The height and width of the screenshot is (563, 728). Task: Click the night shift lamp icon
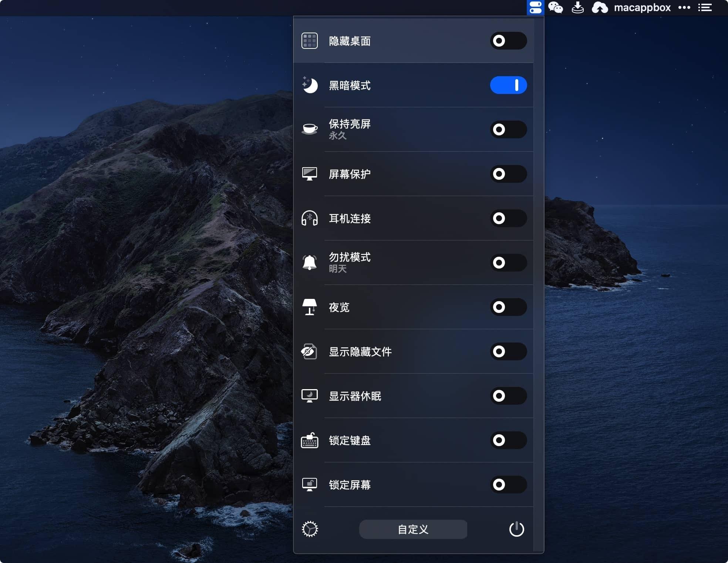click(x=309, y=307)
